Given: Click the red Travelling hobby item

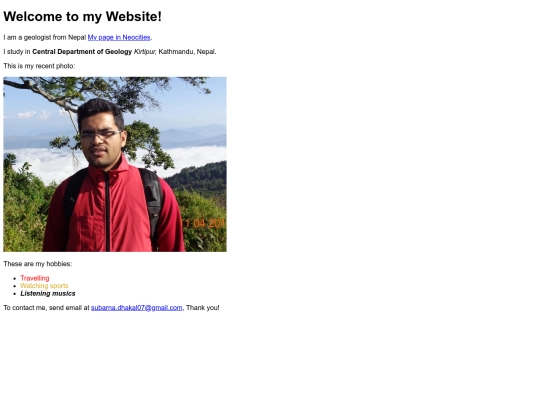Looking at the screenshot, I should click(x=35, y=278).
